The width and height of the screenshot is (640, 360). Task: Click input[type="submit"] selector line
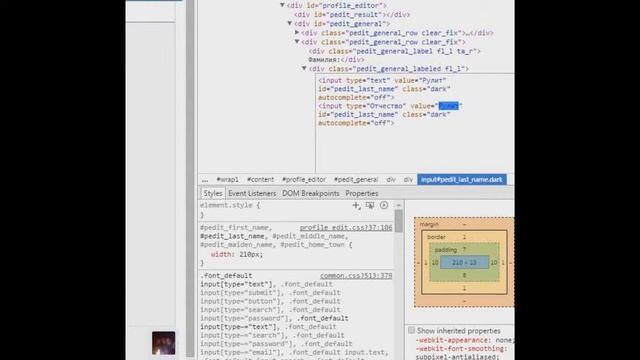point(242,293)
